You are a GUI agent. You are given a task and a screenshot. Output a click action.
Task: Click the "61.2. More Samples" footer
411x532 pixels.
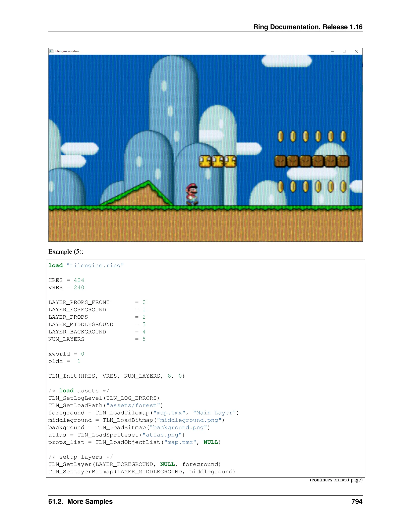tap(80, 501)
